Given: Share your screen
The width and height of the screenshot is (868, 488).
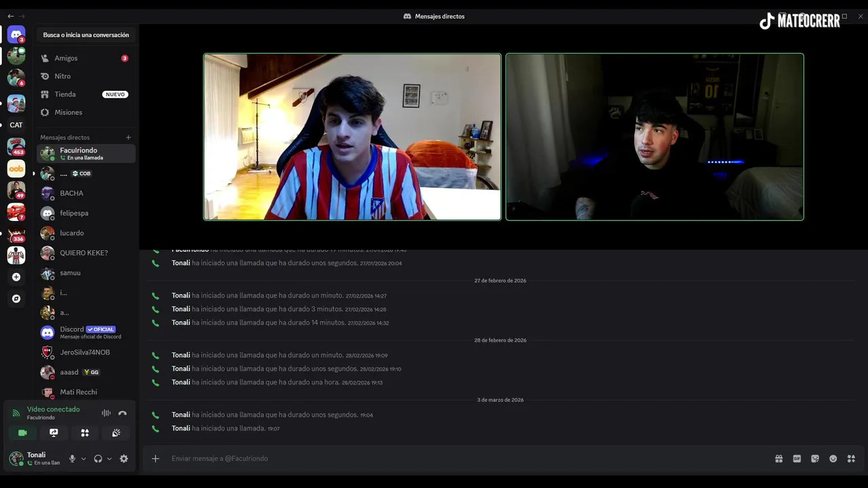Looking at the screenshot, I should coord(54,432).
